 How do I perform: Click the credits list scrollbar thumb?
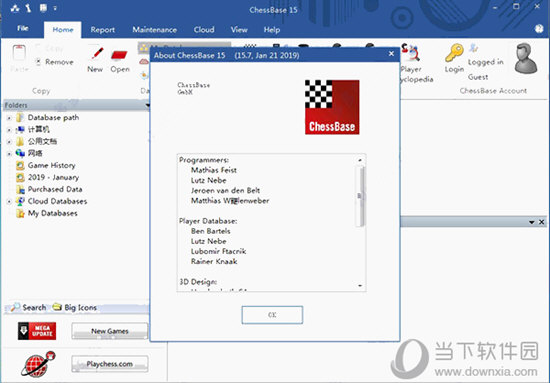point(360,196)
